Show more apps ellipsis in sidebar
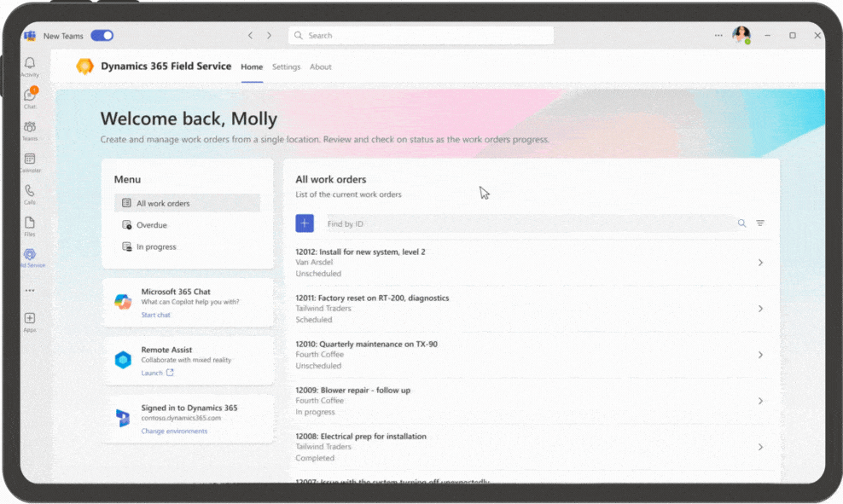 click(30, 291)
